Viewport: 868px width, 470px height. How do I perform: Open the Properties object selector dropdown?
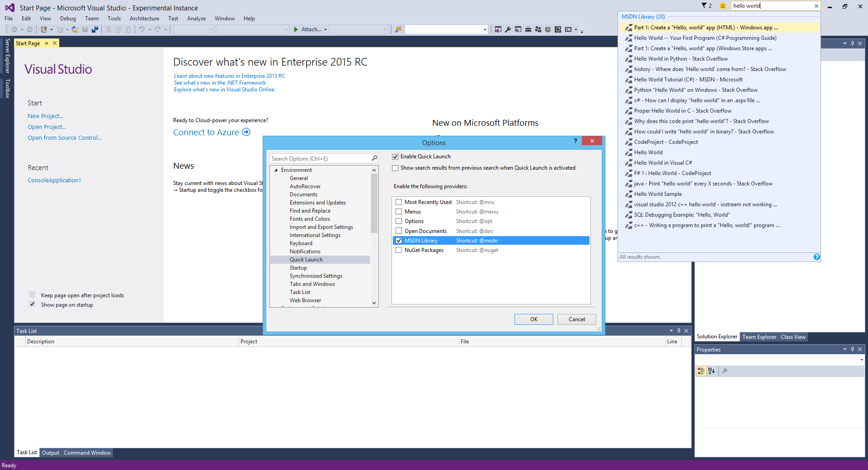click(862, 360)
